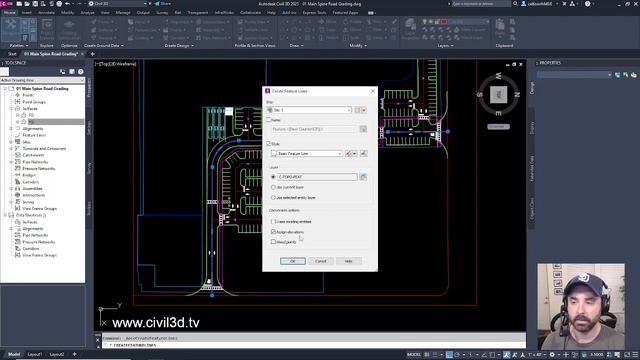Click the Share button in title bar
The width and height of the screenshot is (640, 360).
click(163, 4)
